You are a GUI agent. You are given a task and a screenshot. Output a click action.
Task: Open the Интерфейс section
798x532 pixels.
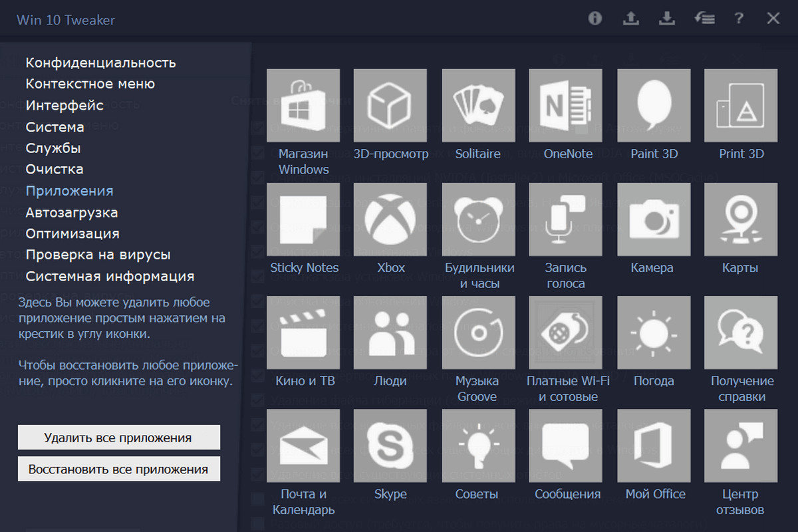coord(65,105)
